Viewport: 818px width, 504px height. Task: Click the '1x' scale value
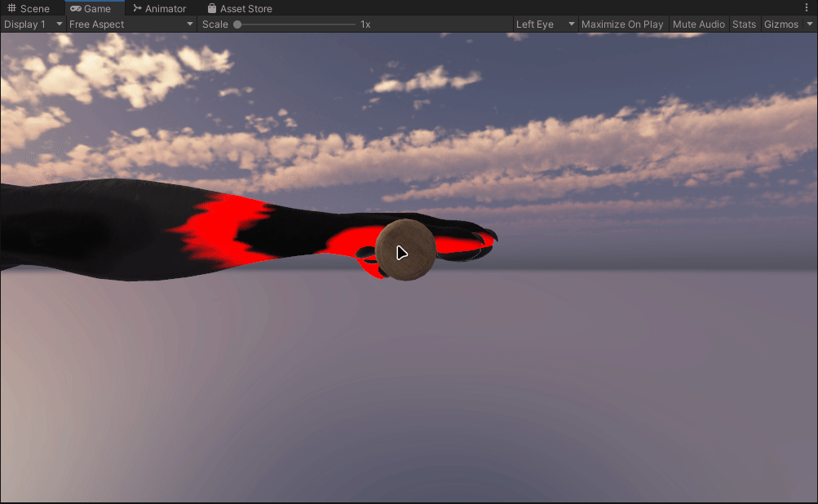click(x=365, y=24)
